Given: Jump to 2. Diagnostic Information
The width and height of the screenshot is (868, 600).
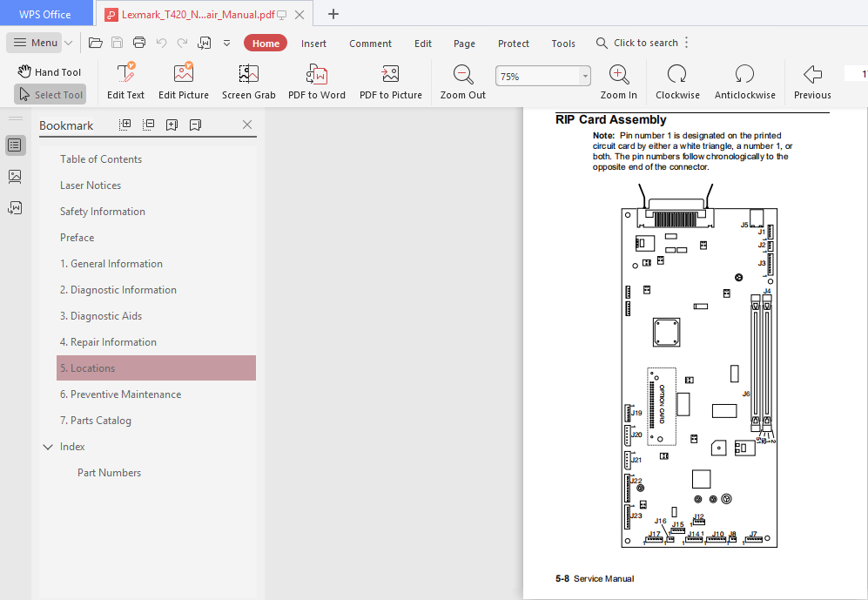Looking at the screenshot, I should [118, 289].
